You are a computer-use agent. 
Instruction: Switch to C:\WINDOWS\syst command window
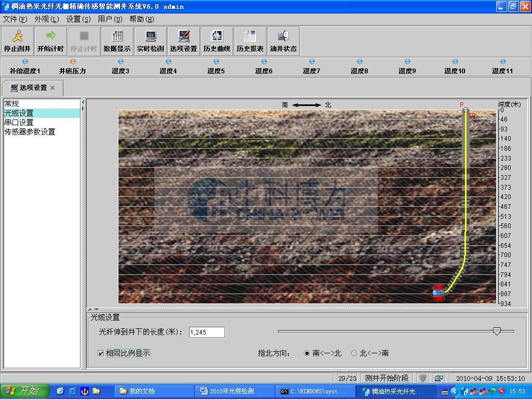[x=315, y=391]
